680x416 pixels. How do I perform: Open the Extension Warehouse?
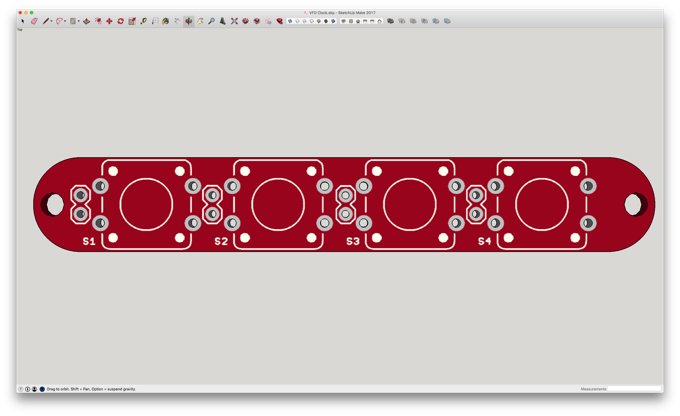257,21
